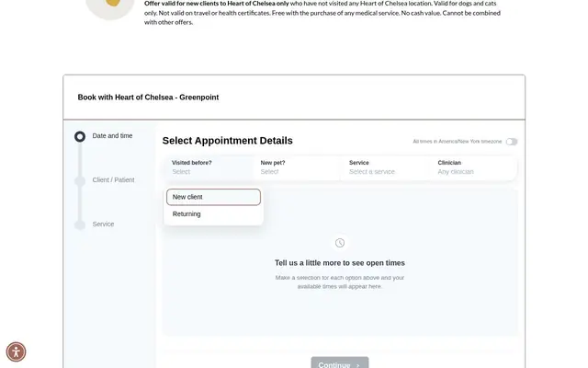Open the Service dropdown selector

(386, 167)
